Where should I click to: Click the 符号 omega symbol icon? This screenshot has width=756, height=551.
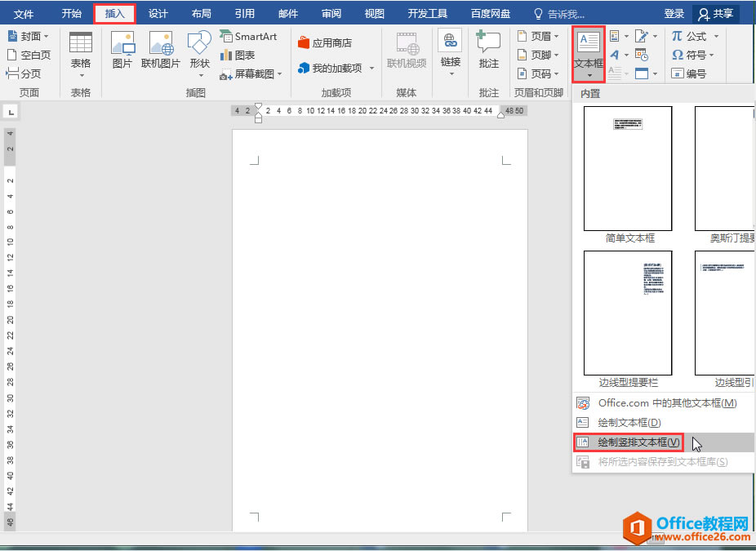click(678, 55)
